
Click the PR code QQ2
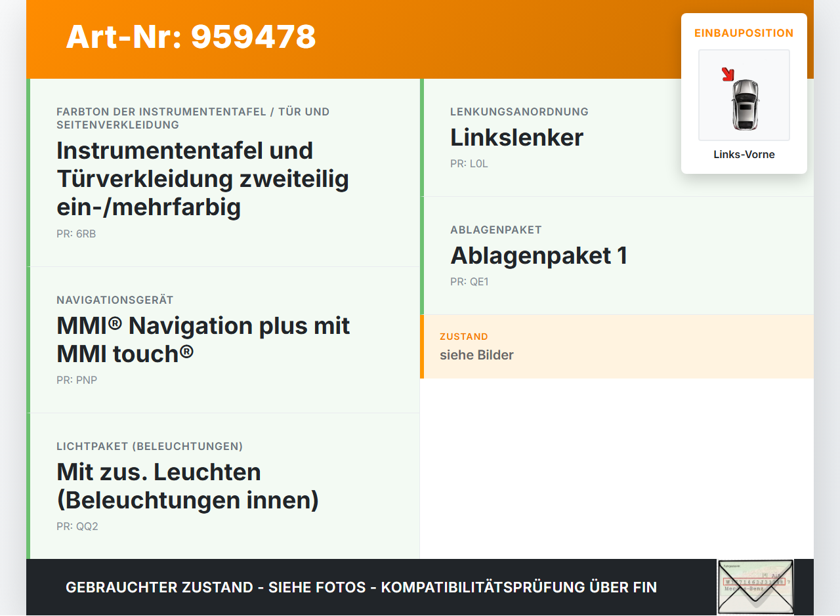tap(77, 525)
